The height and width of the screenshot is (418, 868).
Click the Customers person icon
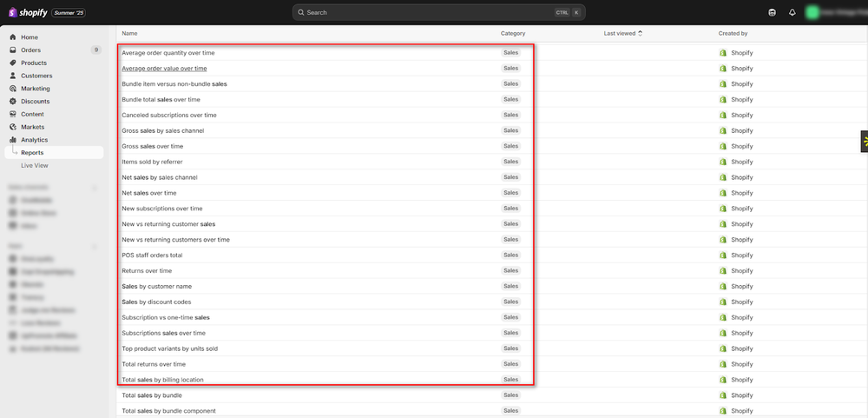(13, 76)
